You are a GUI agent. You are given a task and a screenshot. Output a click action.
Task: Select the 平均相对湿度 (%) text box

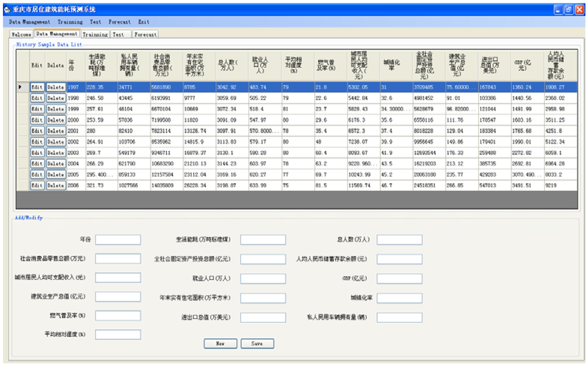[x=118, y=334]
